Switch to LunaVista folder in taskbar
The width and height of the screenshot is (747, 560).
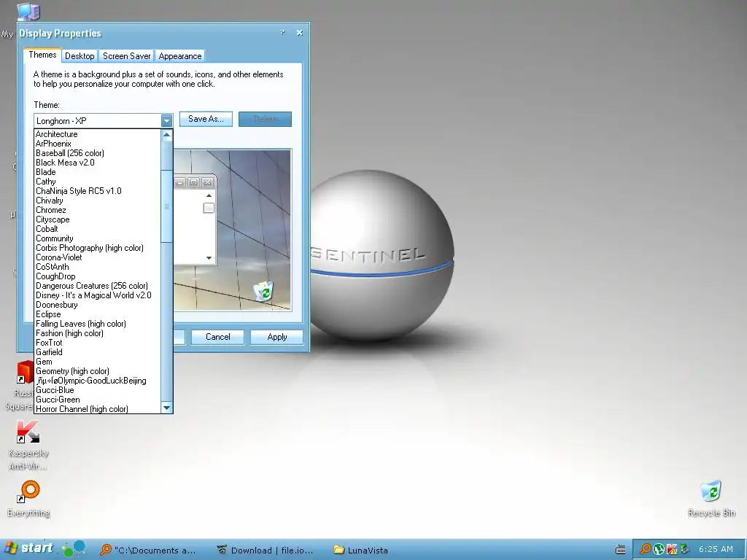click(361, 550)
